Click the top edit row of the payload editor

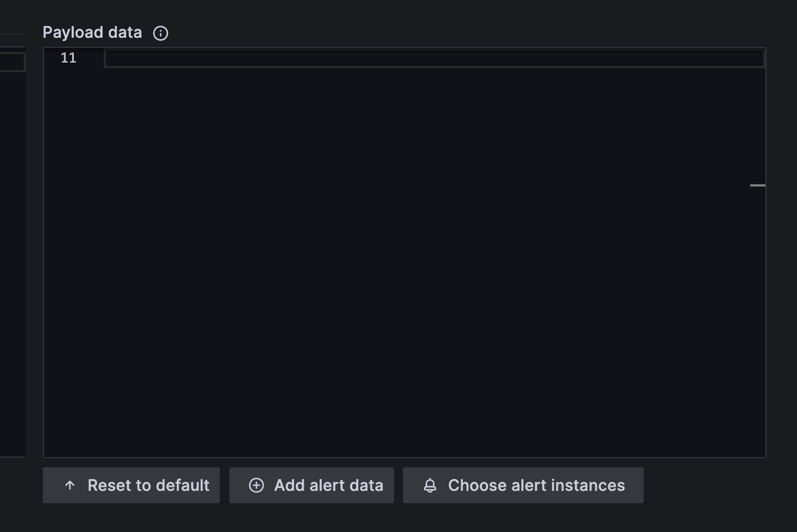(433, 57)
